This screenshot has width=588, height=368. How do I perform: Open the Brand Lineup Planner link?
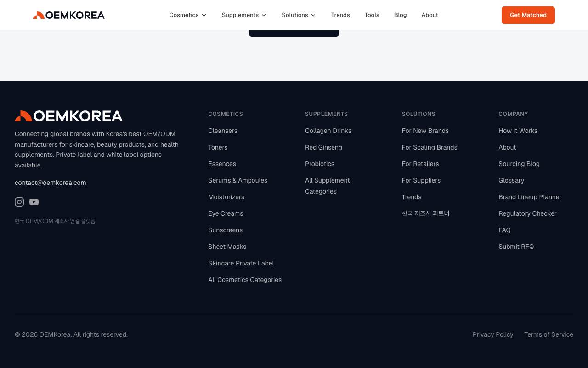coord(530,197)
